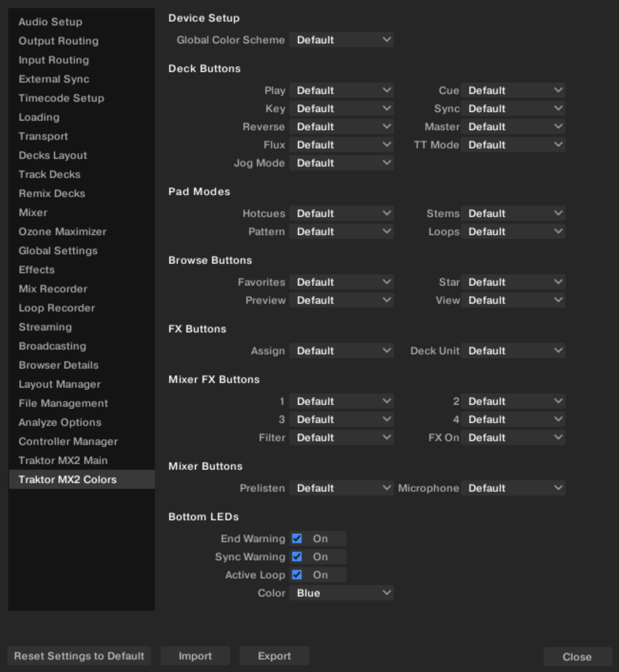
Task: Open the Reverse color dropdown
Action: (342, 127)
